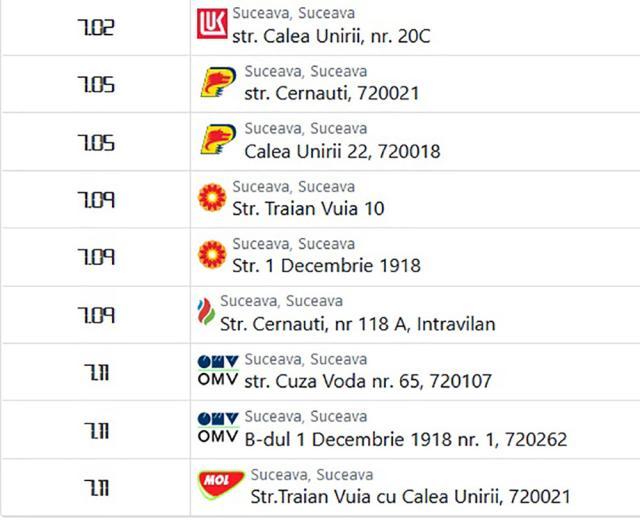This screenshot has height=520, width=640.
Task: Click the Rompetrol logo at Str. Traian Vuia 10
Action: [212, 197]
